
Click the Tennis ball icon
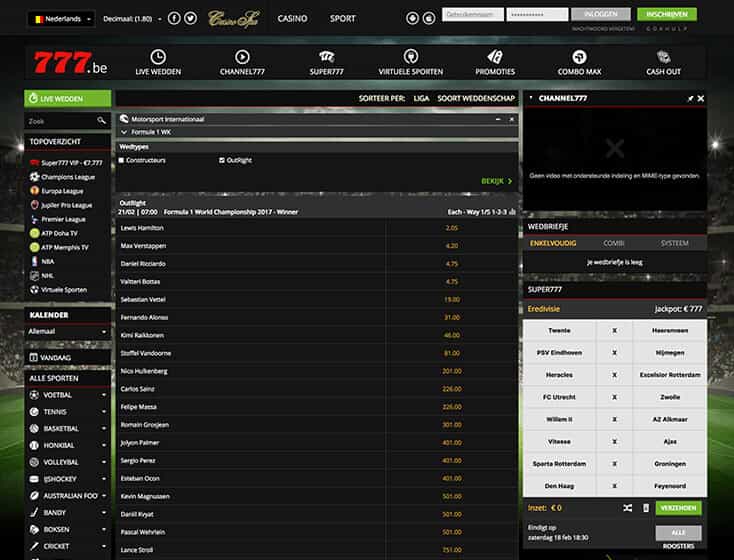coord(34,412)
